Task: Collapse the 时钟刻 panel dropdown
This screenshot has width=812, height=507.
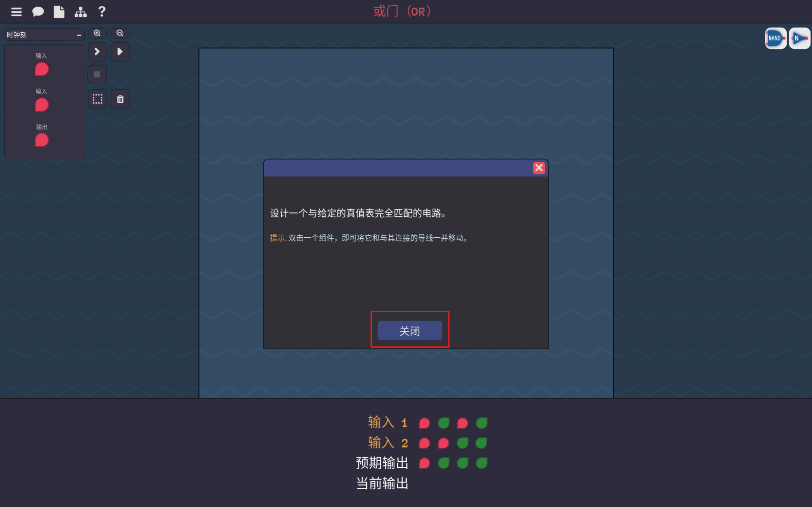Action: [79, 35]
